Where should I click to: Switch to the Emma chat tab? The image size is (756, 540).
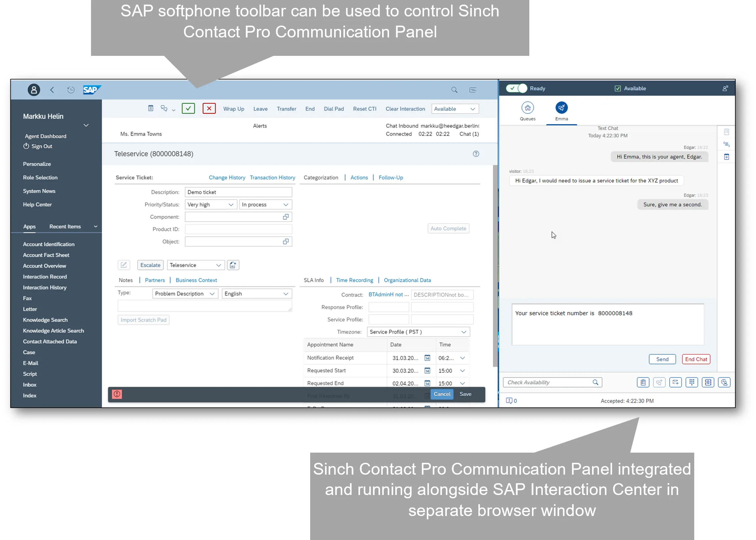click(561, 111)
